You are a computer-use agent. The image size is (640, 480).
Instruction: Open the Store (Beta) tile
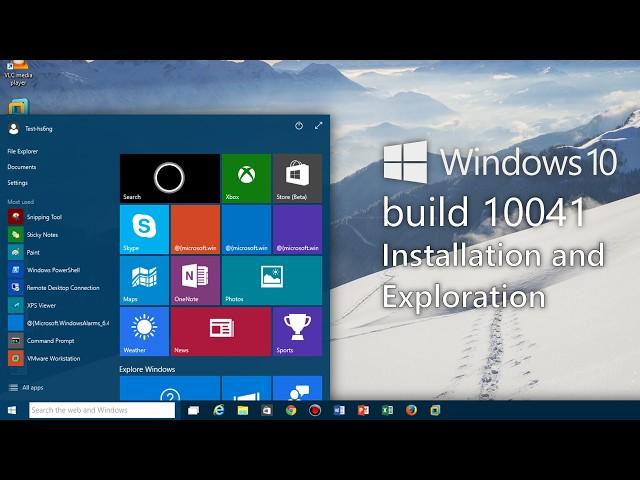(x=298, y=178)
